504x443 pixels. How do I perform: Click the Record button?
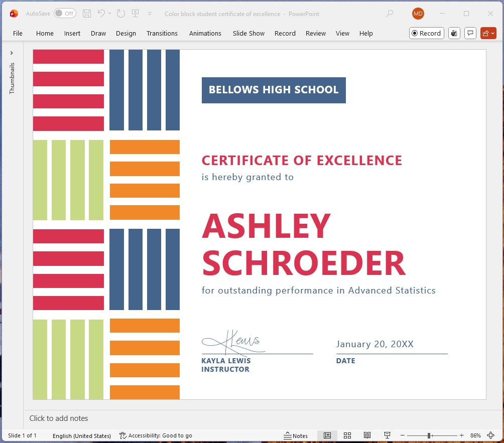pyautogui.click(x=426, y=33)
